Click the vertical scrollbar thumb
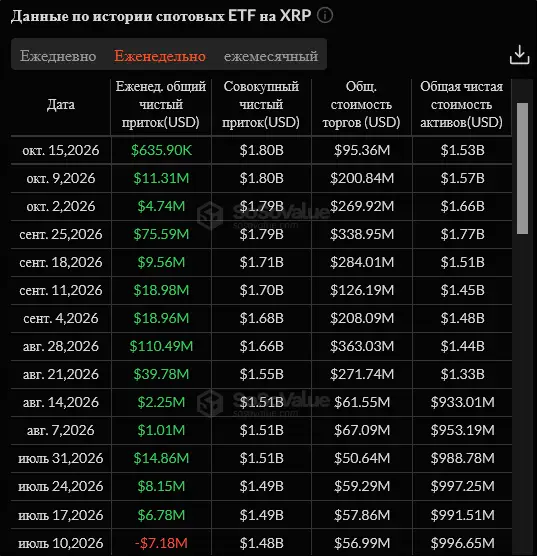Viewport: 537px width, 556px height. [522, 168]
